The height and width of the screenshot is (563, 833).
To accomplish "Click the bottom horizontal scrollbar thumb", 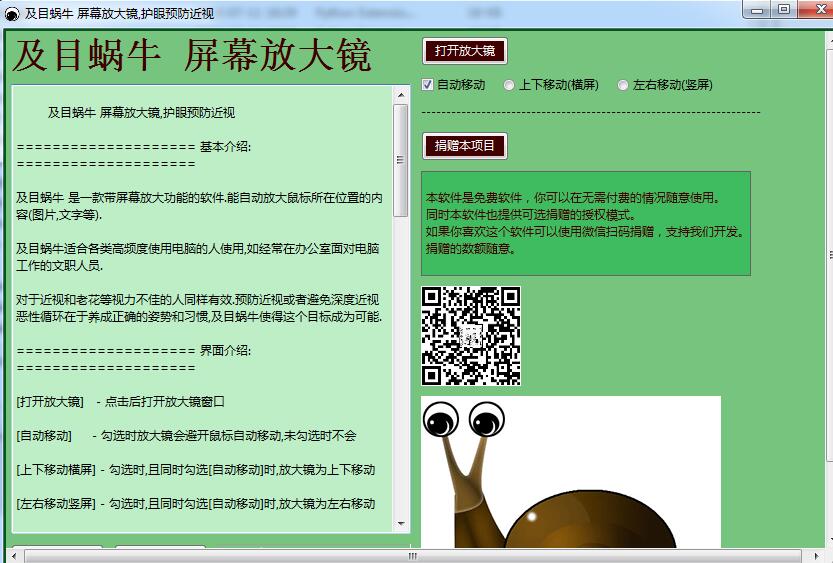I will [412, 556].
